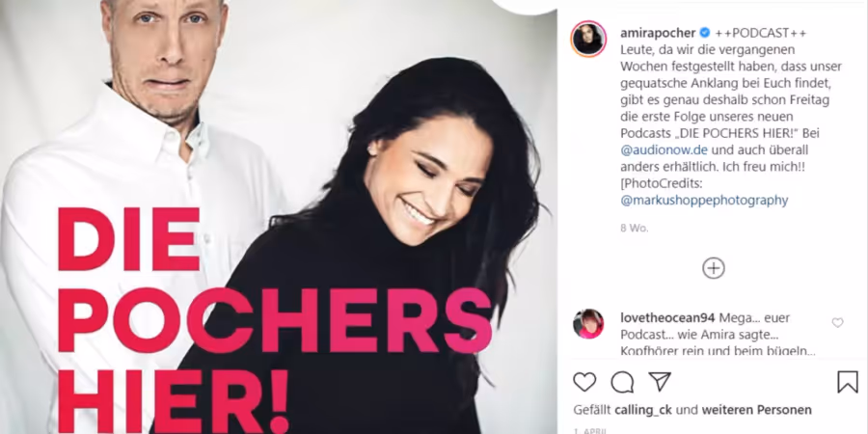868x434 pixels.
Task: Click the DIE POCHERS HIER! podcast image
Action: [279, 217]
